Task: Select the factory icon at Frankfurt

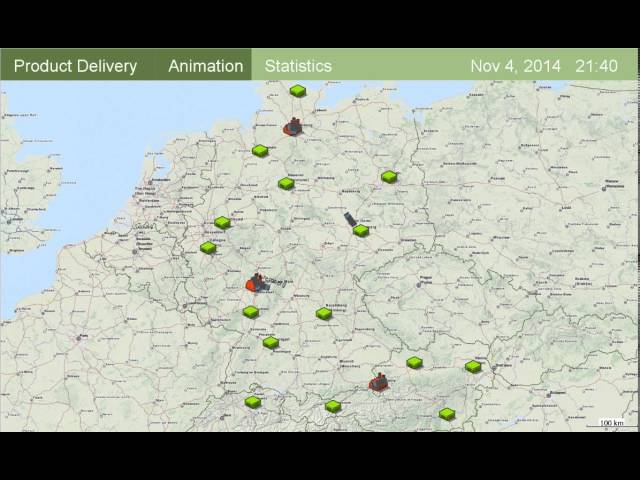Action: tap(256, 283)
